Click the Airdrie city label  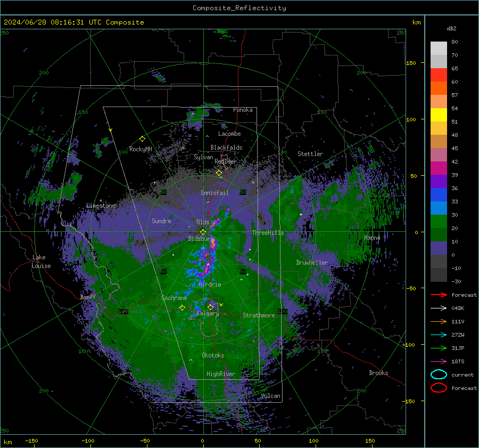210,284
